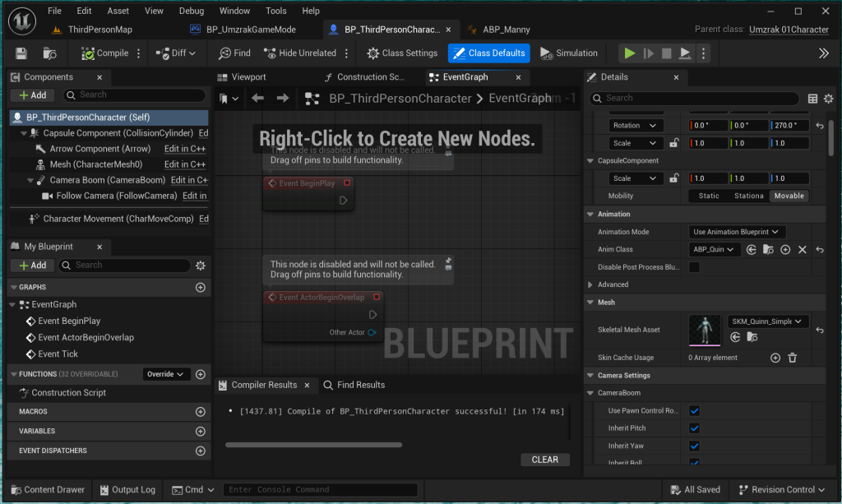Toggle Inherit Pitch checkbox
This screenshot has height=504, width=842.
click(x=694, y=428)
